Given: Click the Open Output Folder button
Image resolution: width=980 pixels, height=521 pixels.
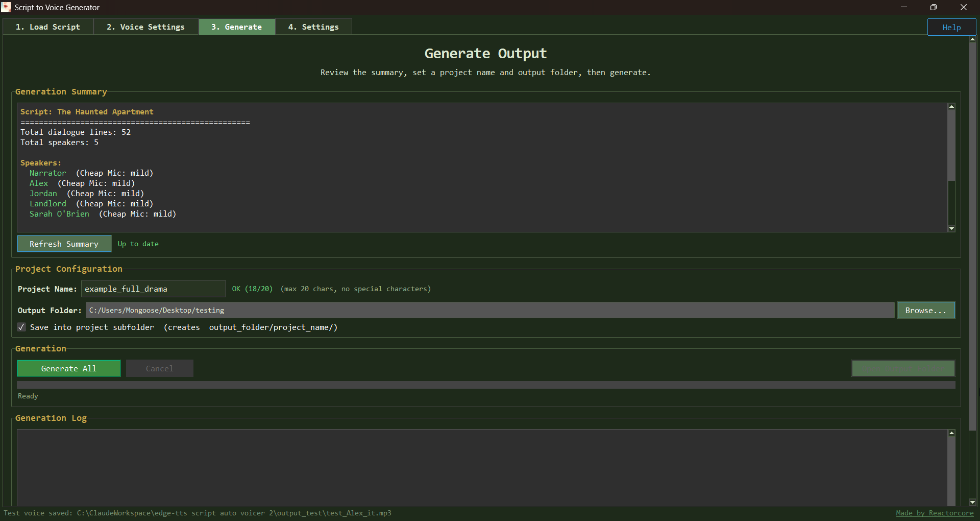Looking at the screenshot, I should click(903, 368).
